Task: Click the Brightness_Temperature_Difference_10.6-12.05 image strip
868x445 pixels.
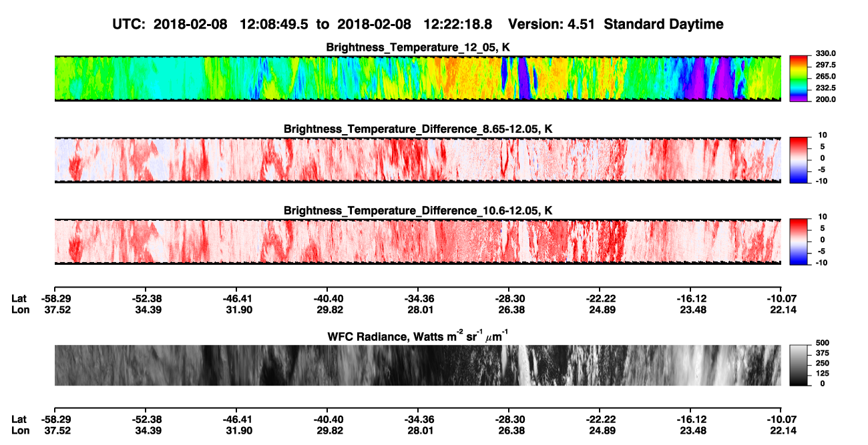Action: coord(417,242)
